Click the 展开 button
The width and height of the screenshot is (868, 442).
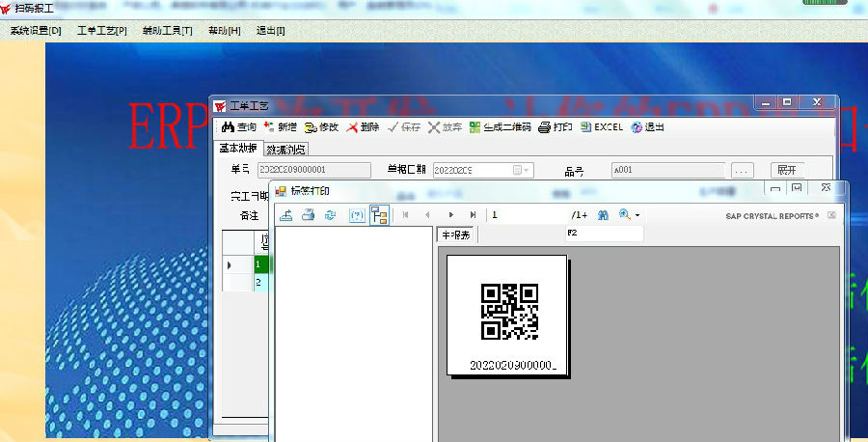787,170
